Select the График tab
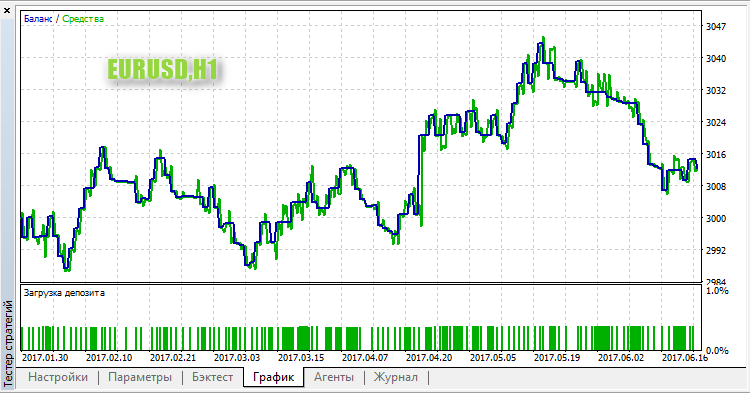 click(273, 377)
